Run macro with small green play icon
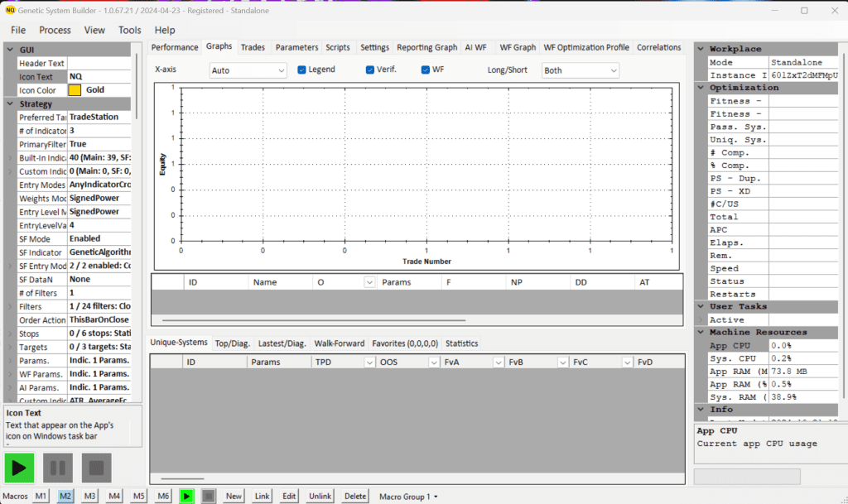Screen dimensions: 848x504 [188, 496]
